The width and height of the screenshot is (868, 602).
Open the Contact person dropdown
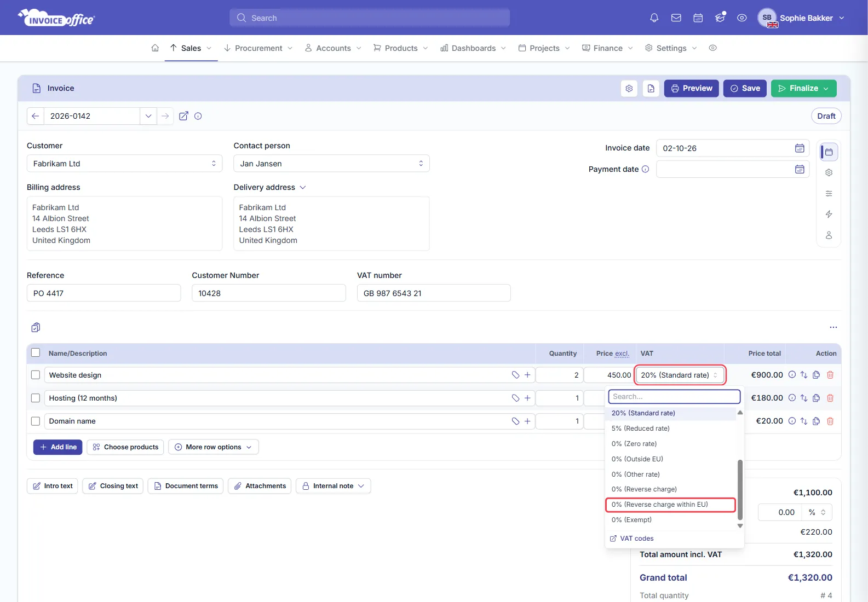click(331, 164)
